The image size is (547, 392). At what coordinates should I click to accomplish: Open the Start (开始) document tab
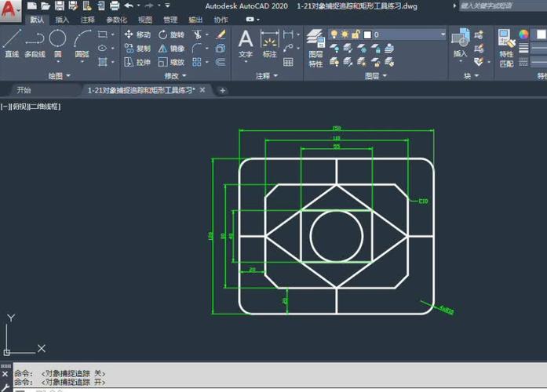pos(24,90)
